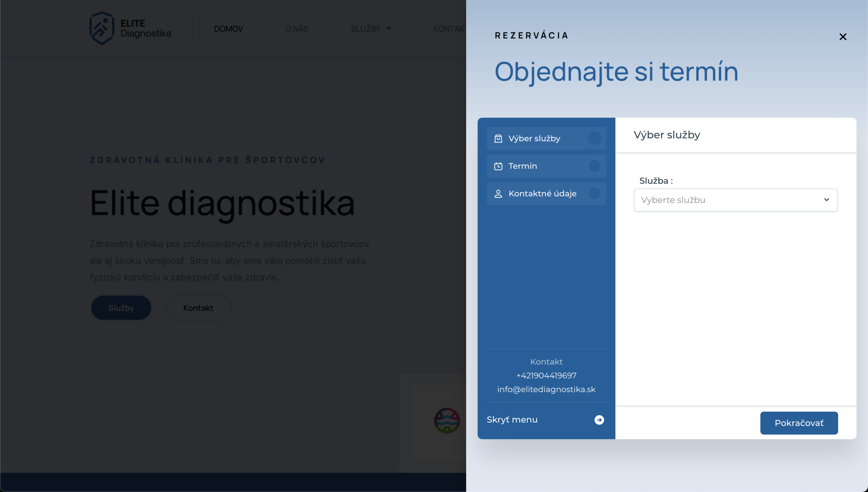This screenshot has height=492, width=868.
Task: Click the REZERVÁCIA label
Action: tap(531, 36)
